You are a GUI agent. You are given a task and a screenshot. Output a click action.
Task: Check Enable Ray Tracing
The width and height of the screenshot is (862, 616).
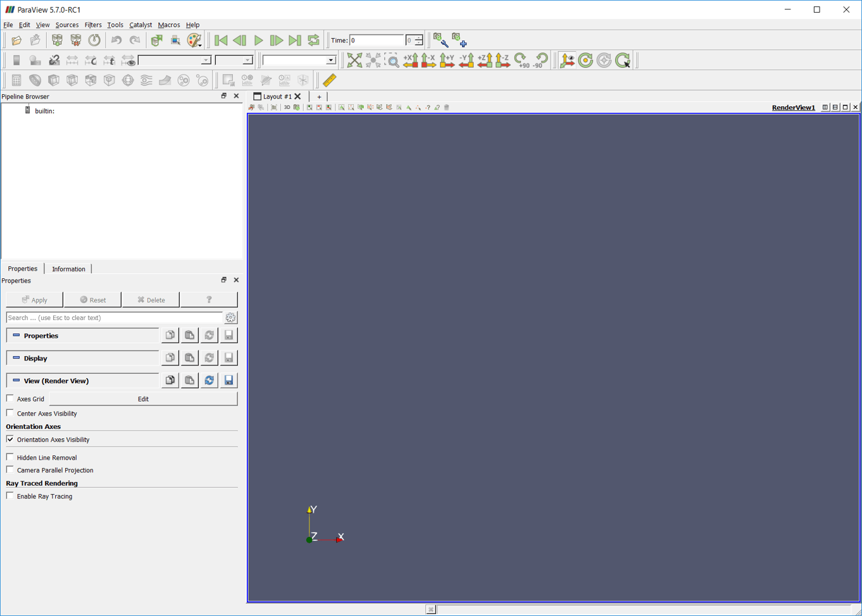(10, 496)
